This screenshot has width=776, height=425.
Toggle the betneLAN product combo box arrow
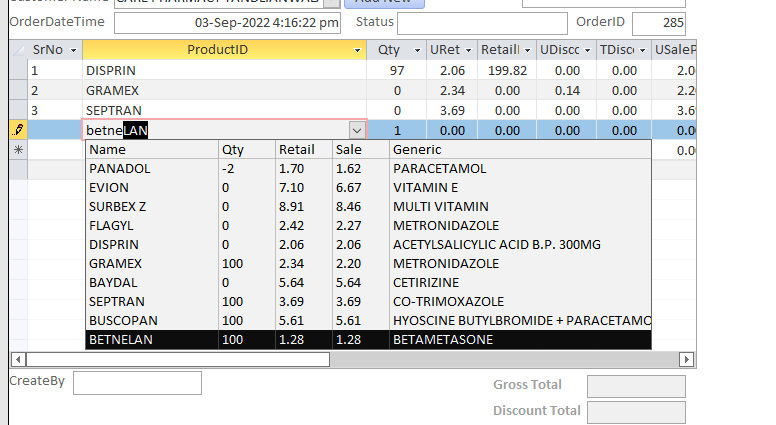tap(357, 131)
